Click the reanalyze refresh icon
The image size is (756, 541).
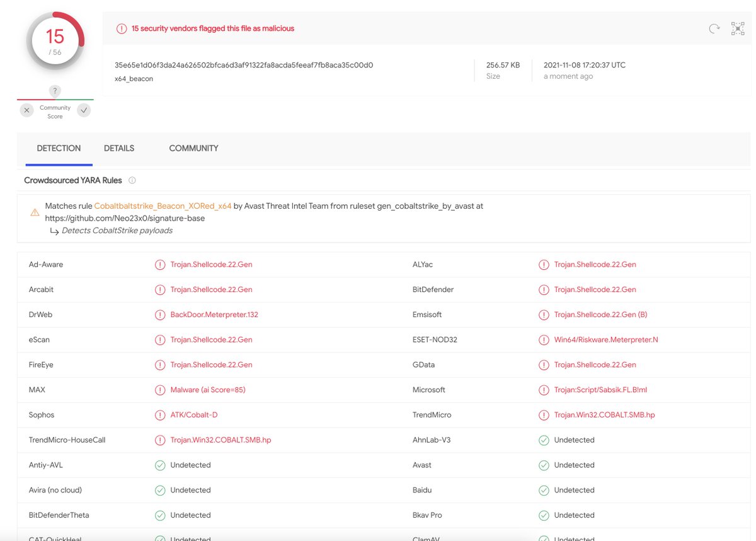tap(714, 28)
